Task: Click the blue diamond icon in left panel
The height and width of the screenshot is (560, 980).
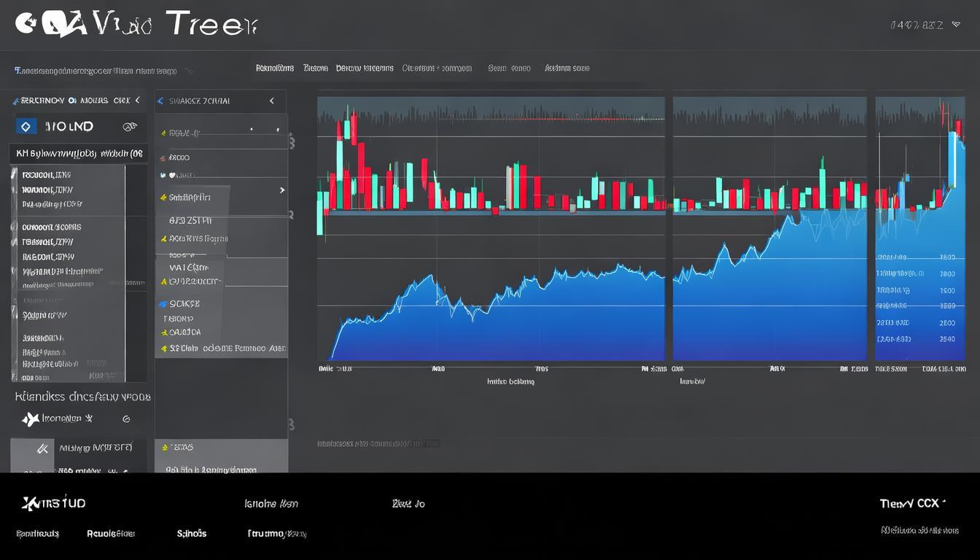Action: [26, 127]
